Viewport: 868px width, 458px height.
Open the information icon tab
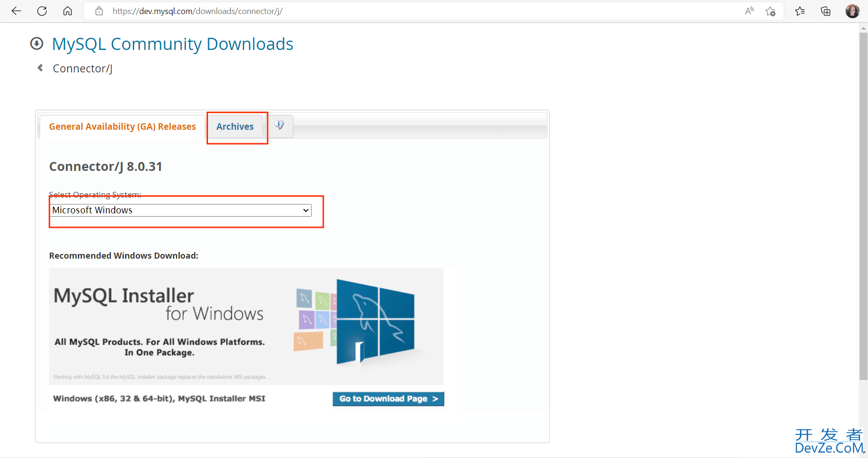pos(279,125)
